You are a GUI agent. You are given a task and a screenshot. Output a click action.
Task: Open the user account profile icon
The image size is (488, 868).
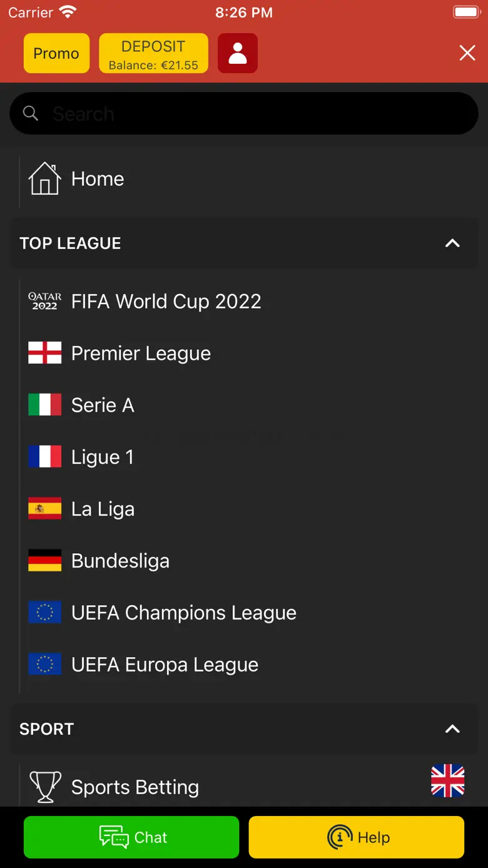(x=238, y=53)
